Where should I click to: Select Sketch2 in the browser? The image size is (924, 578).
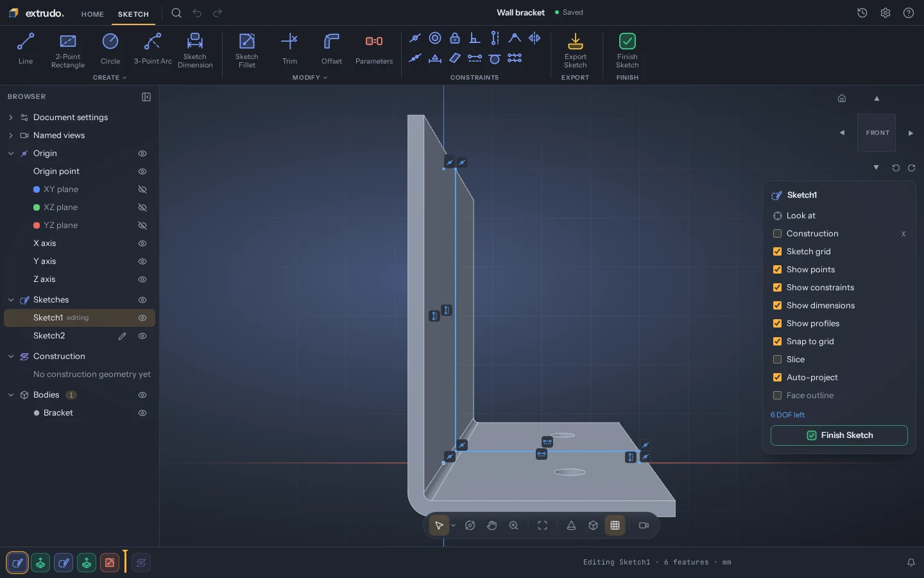[x=80, y=336]
